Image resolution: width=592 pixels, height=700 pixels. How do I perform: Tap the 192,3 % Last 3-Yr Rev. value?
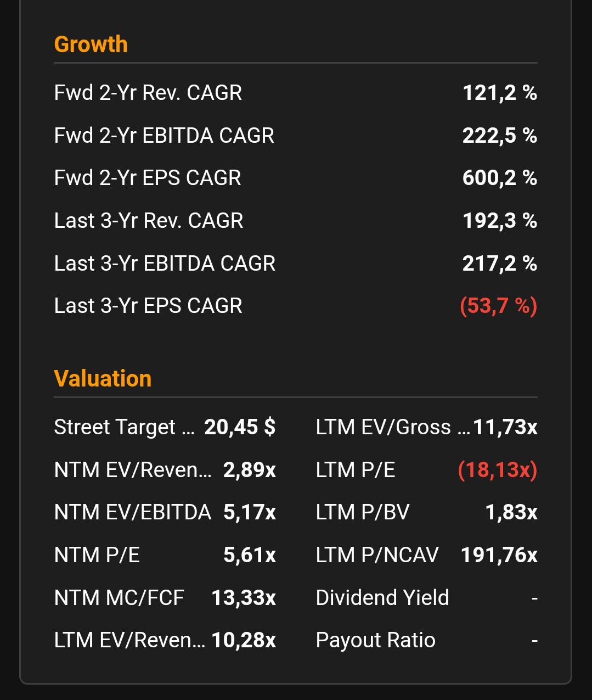(499, 221)
